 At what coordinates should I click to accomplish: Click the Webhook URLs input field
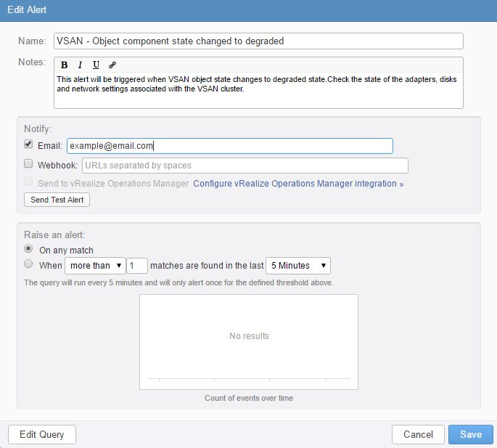tap(245, 166)
